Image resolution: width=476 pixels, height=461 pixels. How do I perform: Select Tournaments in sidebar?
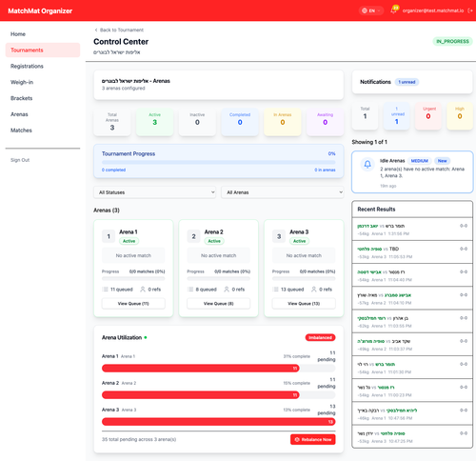click(43, 50)
